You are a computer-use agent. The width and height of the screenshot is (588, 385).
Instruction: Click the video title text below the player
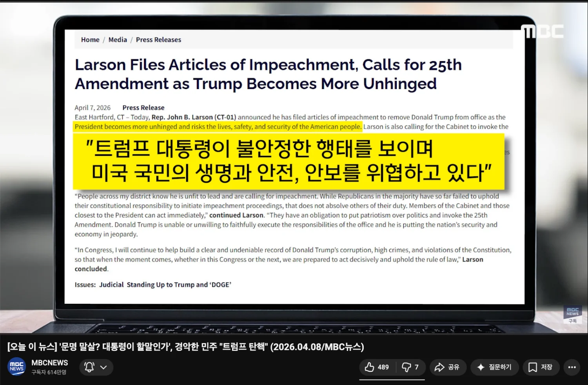185,347
